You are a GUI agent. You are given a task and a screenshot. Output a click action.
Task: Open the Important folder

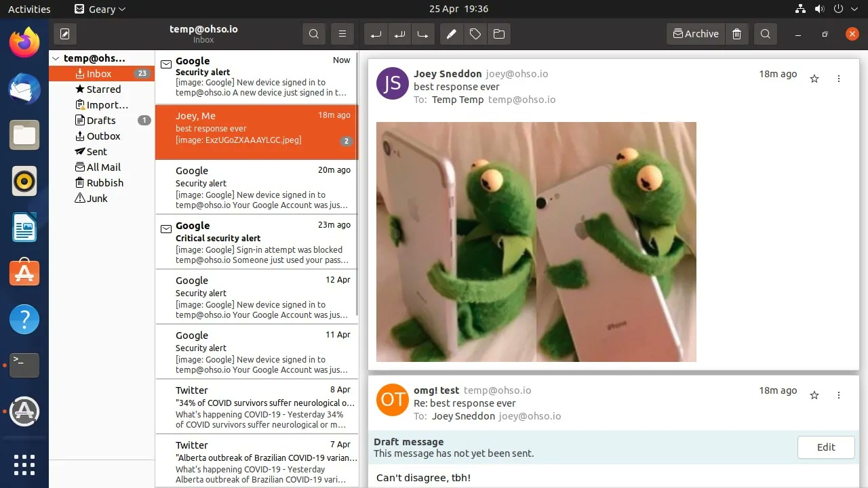click(102, 104)
